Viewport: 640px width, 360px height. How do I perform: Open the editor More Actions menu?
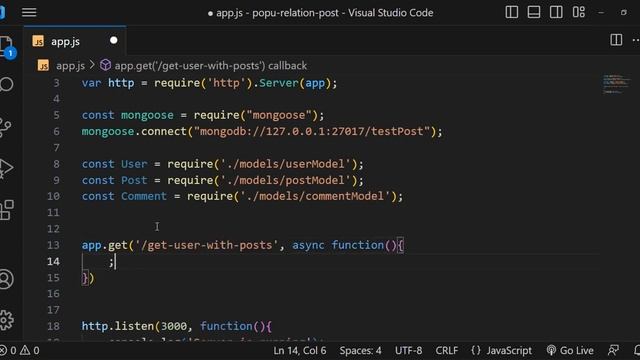636,40
